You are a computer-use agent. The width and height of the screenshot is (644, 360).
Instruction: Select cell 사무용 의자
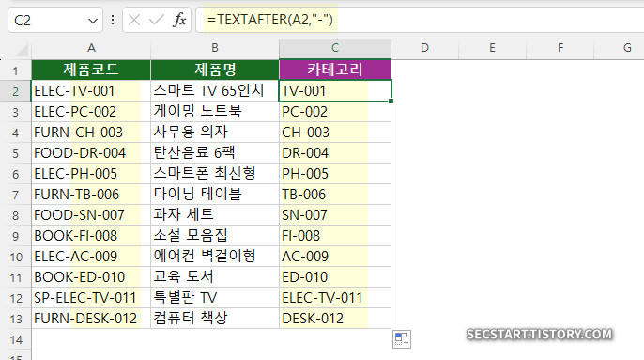click(x=215, y=133)
